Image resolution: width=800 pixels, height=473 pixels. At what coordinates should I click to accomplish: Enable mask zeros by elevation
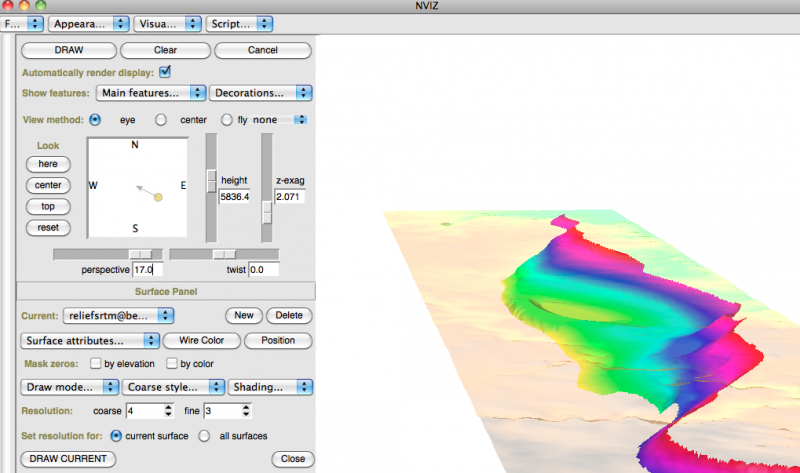pyautogui.click(x=96, y=364)
